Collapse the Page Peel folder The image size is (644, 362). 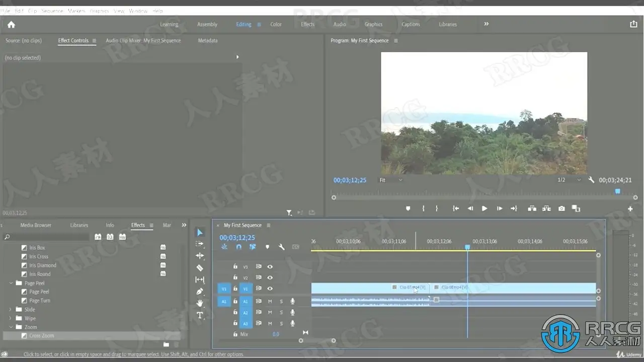[11, 283]
